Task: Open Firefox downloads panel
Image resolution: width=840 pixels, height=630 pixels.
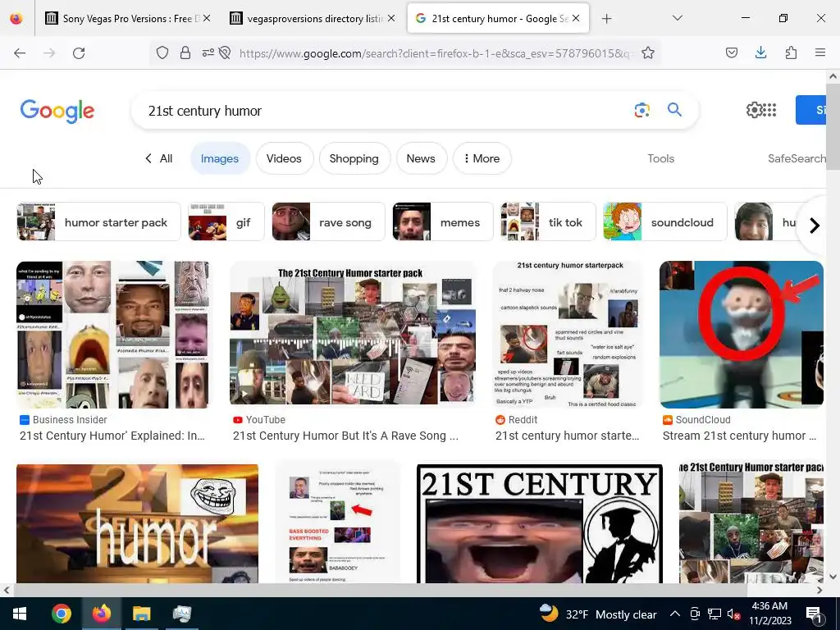Action: tap(760, 53)
